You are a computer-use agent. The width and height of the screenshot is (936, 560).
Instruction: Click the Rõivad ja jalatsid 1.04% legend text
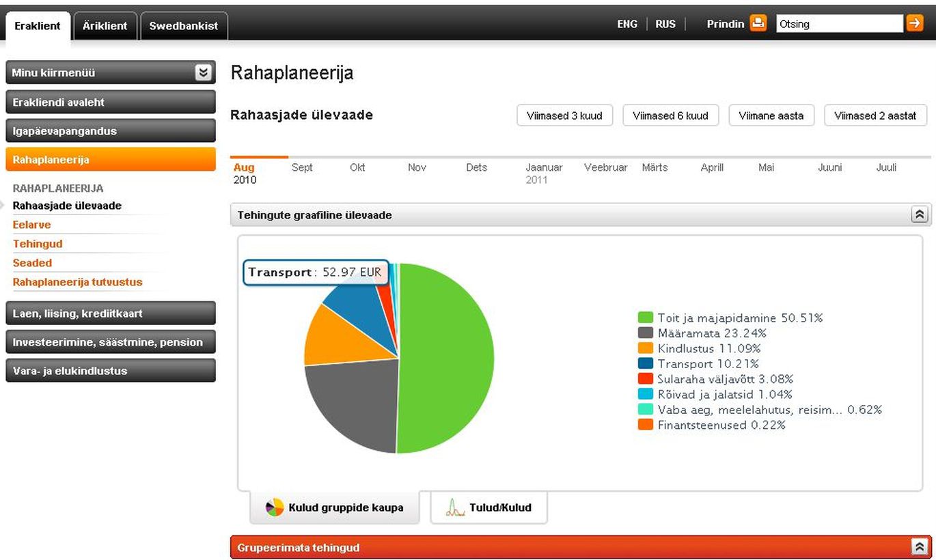click(x=725, y=394)
